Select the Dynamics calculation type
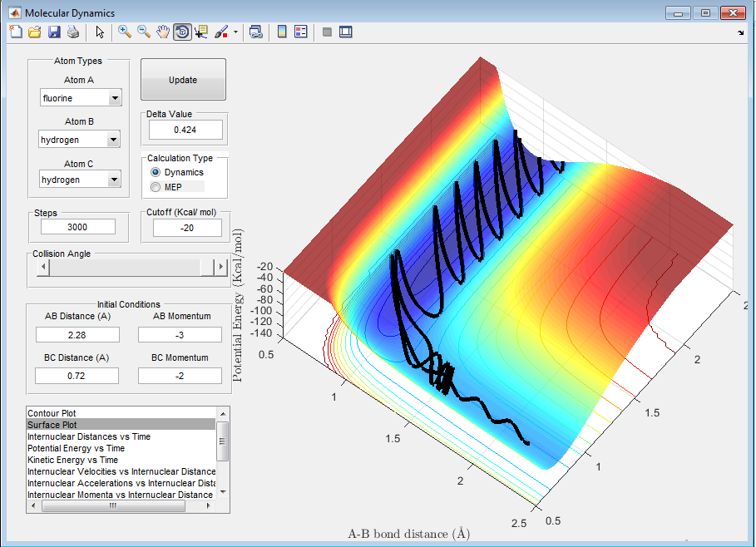The height and width of the screenshot is (547, 756). (156, 172)
